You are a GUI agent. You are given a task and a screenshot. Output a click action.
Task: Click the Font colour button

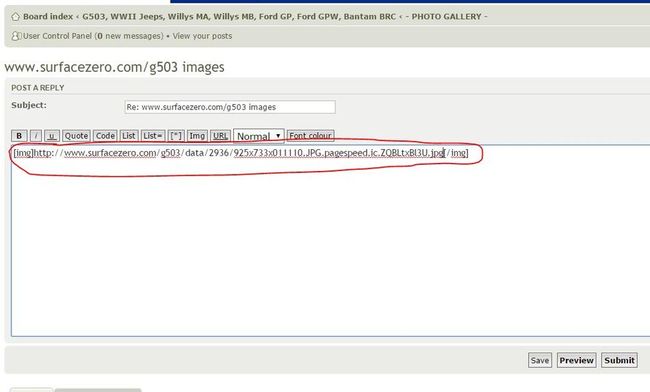click(310, 136)
